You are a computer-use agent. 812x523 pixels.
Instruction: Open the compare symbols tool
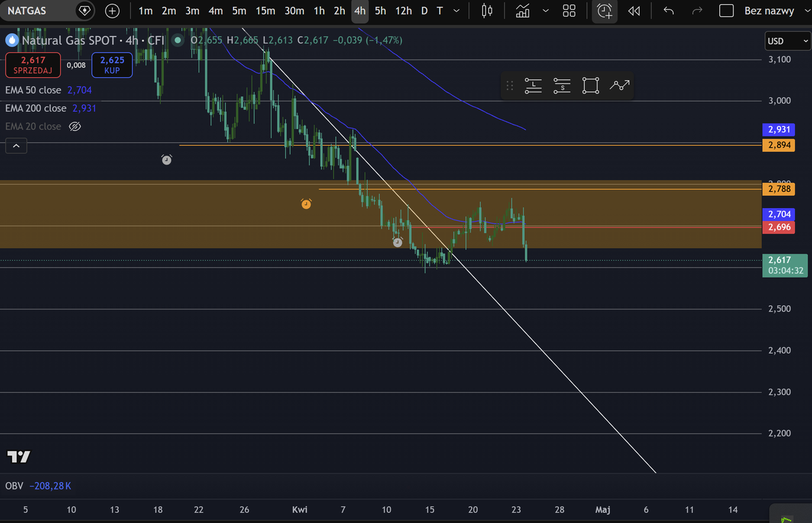coord(487,11)
